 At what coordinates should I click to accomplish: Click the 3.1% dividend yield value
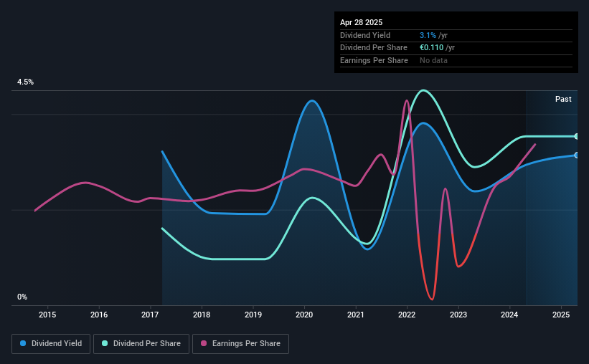pos(428,35)
